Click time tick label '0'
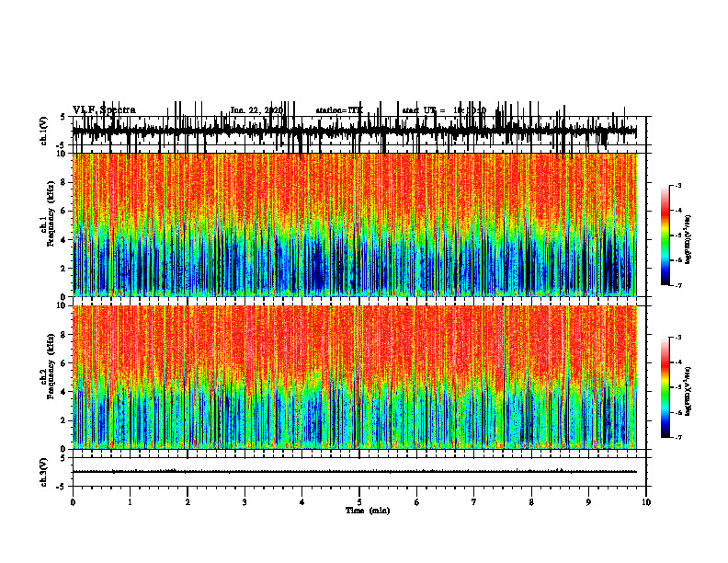This screenshot has width=728, height=563. (x=73, y=502)
